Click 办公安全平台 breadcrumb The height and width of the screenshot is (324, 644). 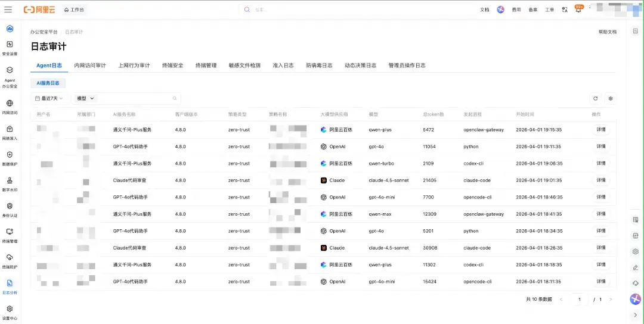pyautogui.click(x=44, y=32)
